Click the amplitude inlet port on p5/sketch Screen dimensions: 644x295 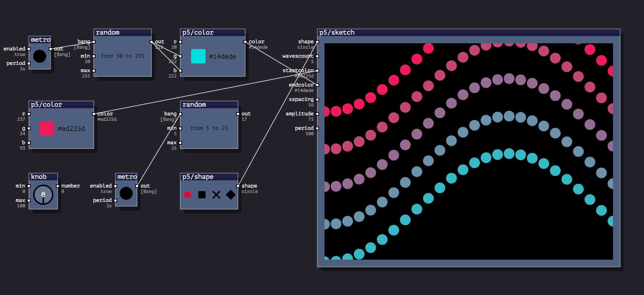coord(317,114)
